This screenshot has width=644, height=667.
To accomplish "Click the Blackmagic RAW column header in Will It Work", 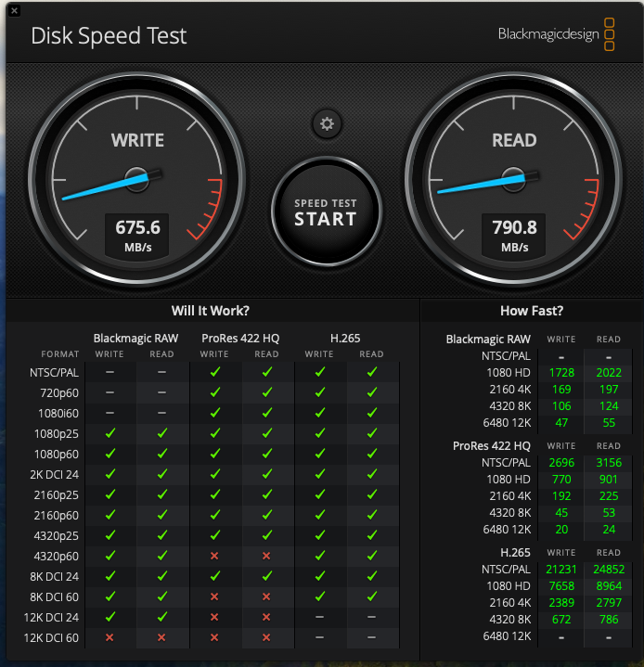I will 135,339.
